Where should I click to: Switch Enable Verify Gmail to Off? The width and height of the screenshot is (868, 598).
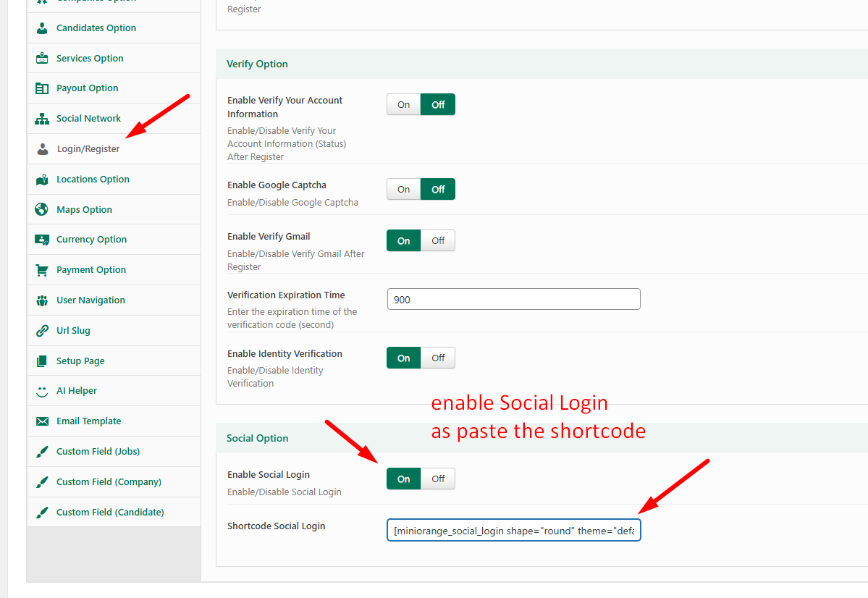coord(438,241)
